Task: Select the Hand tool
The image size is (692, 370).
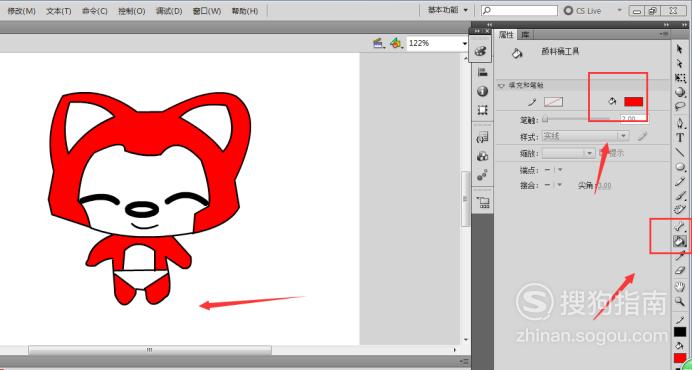Action: click(680, 287)
